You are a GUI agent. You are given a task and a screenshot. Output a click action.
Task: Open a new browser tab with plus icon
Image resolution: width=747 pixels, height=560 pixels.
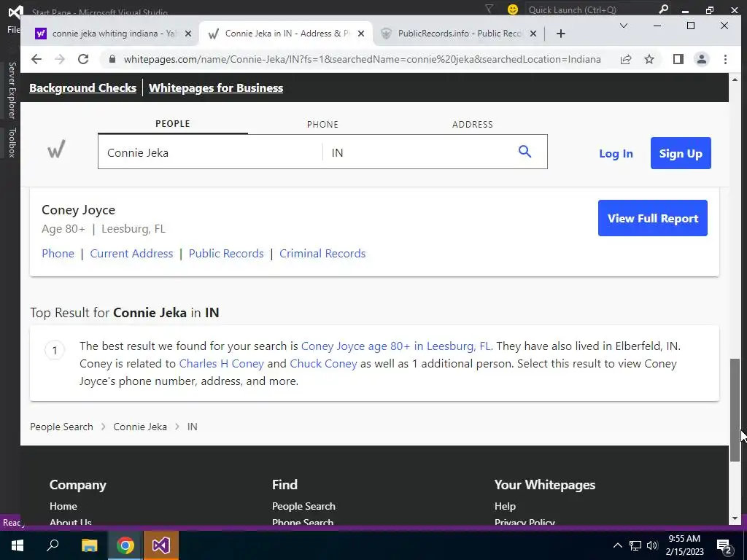561,34
